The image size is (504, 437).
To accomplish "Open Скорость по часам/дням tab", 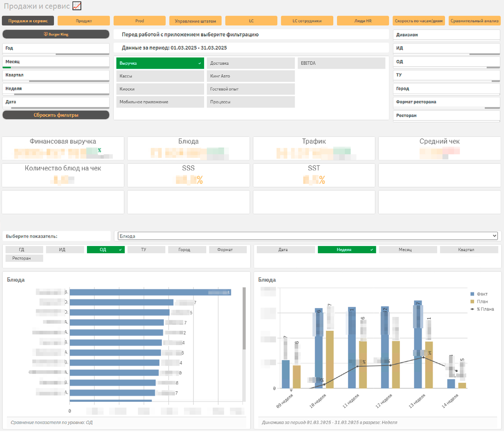I will pos(419,21).
